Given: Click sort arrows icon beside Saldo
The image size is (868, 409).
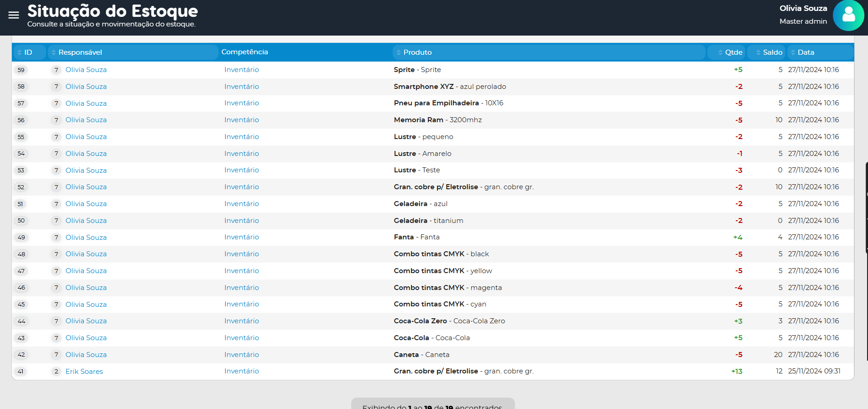Looking at the screenshot, I should pyautogui.click(x=758, y=52).
